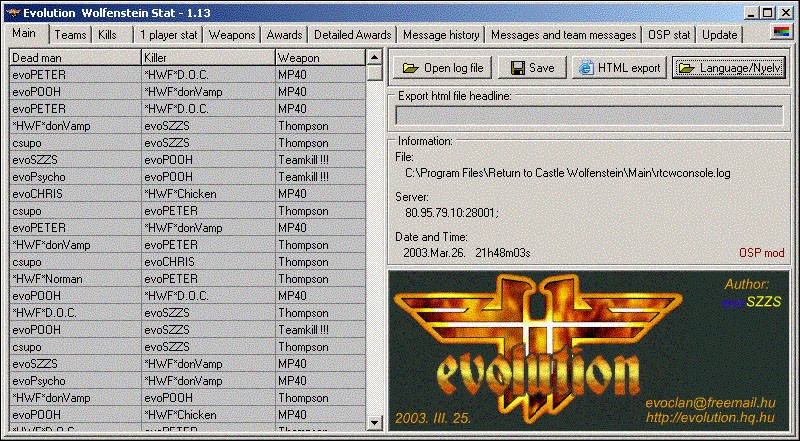Select the Update tab

[719, 35]
